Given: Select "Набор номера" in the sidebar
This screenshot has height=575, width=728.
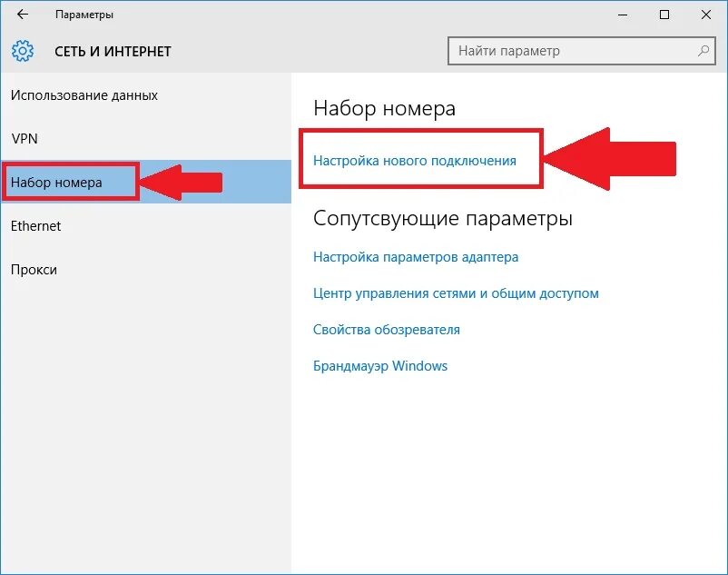Looking at the screenshot, I should coord(145,182).
